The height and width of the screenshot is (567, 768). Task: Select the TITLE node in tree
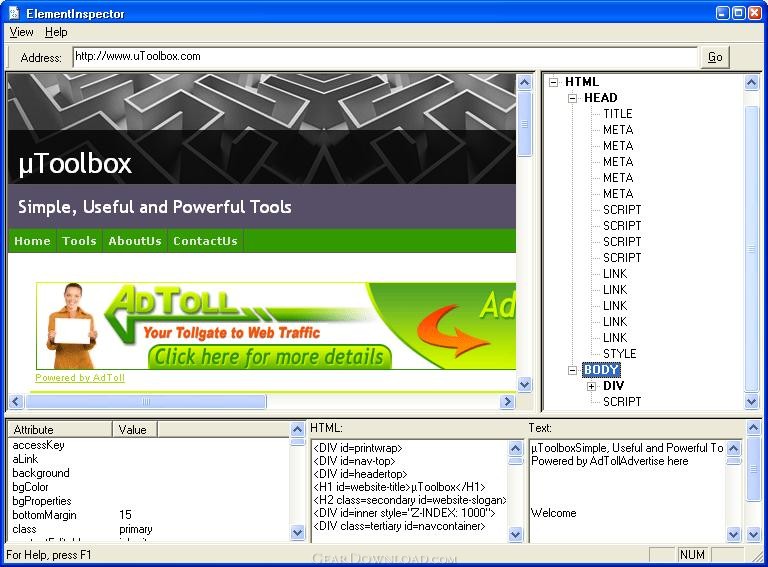tap(618, 114)
